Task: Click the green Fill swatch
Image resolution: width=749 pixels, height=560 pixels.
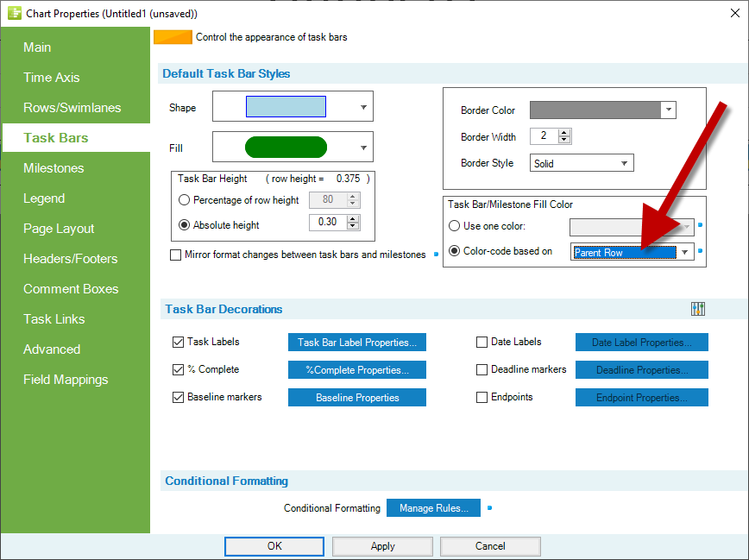Action: click(x=286, y=148)
